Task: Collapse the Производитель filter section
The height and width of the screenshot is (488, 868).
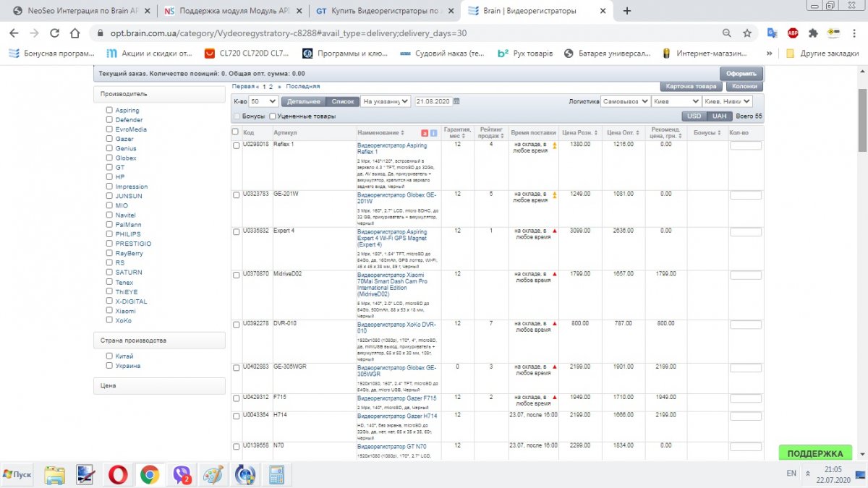Action: pyautogui.click(x=159, y=94)
